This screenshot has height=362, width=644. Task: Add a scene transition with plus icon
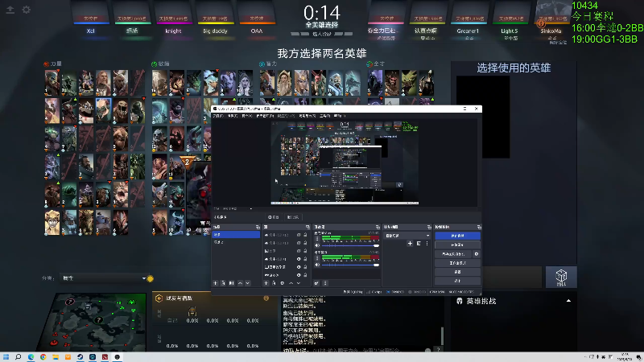[410, 244]
